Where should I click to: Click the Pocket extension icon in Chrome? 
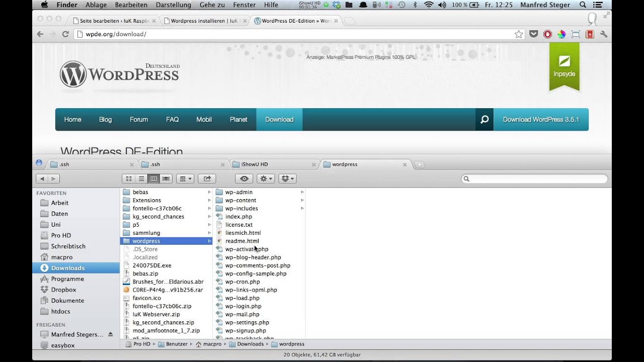point(534,34)
